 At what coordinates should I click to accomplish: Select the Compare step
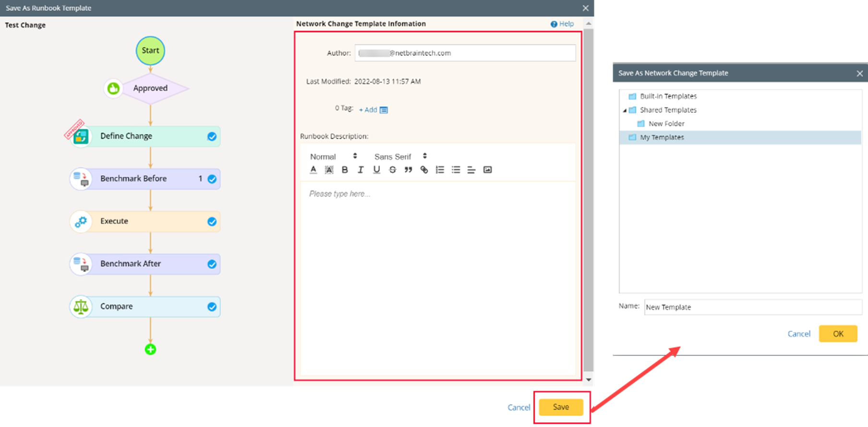point(145,306)
